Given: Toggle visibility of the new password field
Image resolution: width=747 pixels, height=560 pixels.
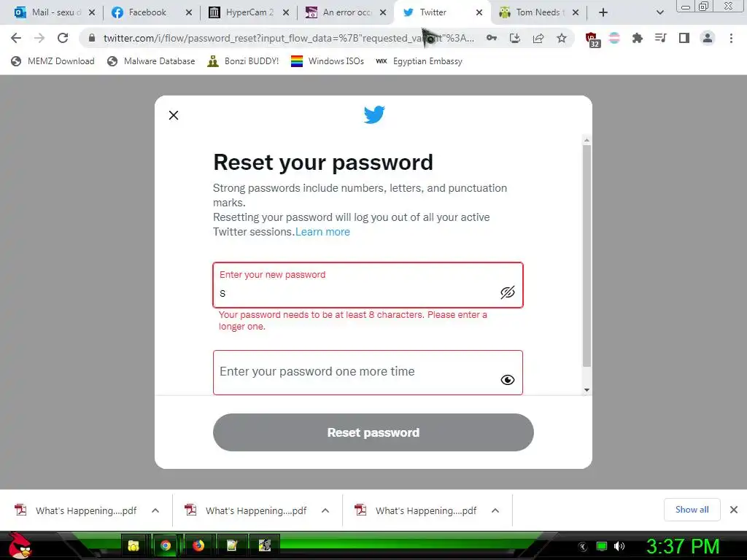Looking at the screenshot, I should (x=508, y=292).
